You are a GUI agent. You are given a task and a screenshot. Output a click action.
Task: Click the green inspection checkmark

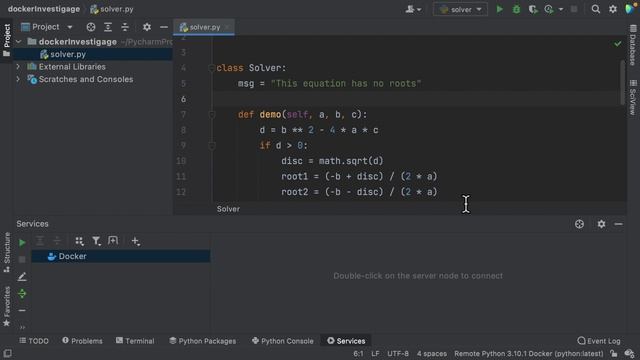pyautogui.click(x=618, y=43)
